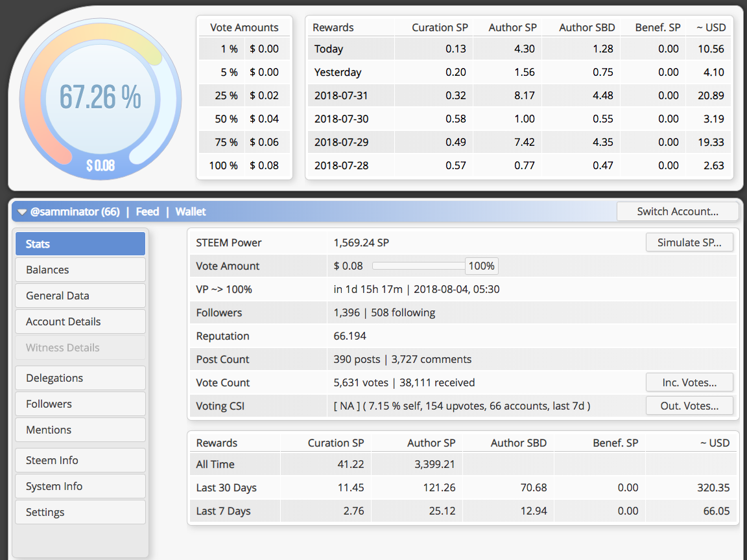This screenshot has height=560, width=747.
Task: Select the 100 % vote amount row
Action: click(244, 165)
